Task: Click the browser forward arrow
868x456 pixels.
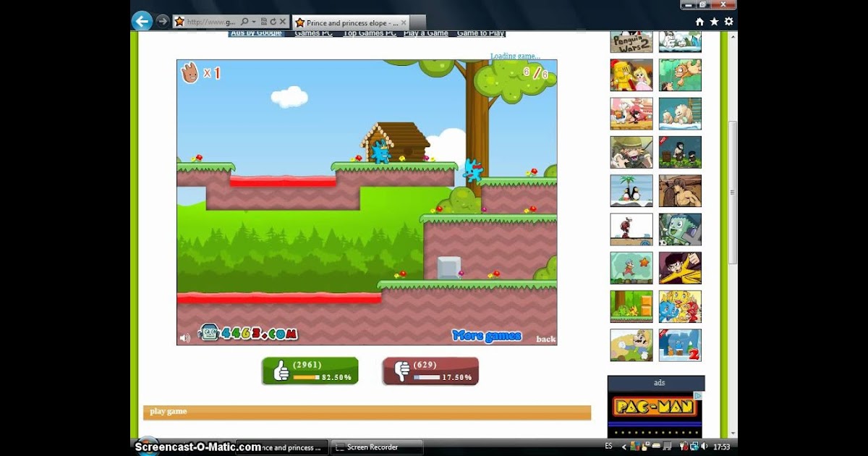Action: pyautogui.click(x=163, y=22)
